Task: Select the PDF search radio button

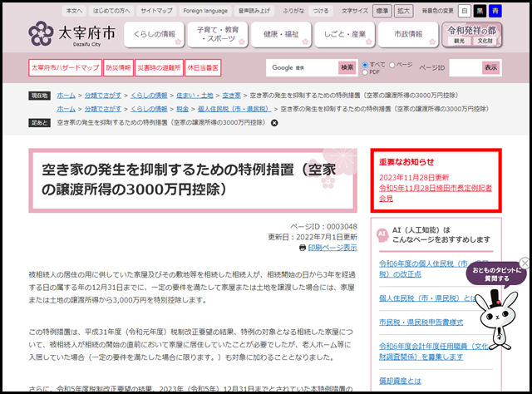Action: point(365,72)
